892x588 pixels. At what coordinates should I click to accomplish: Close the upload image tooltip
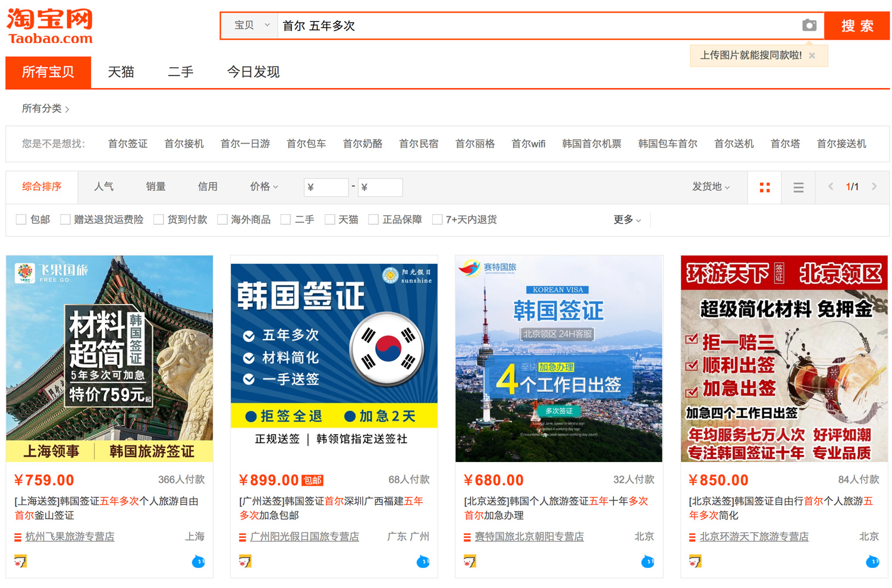pyautogui.click(x=812, y=55)
